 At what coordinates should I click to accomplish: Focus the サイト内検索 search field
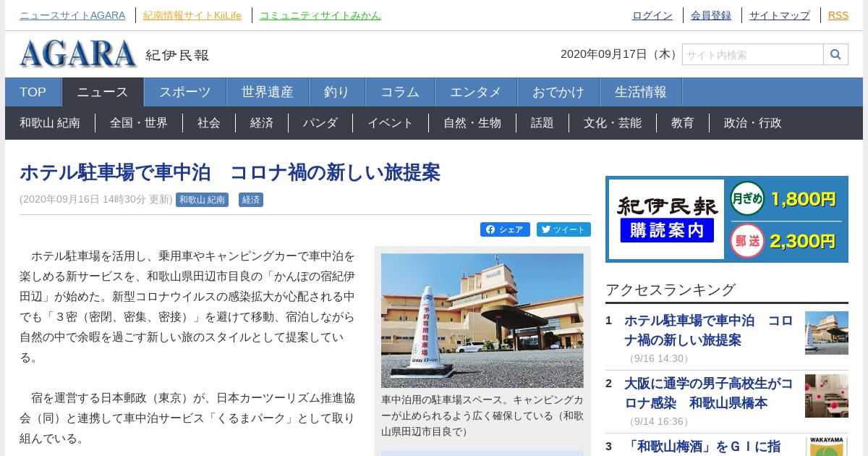[753, 54]
